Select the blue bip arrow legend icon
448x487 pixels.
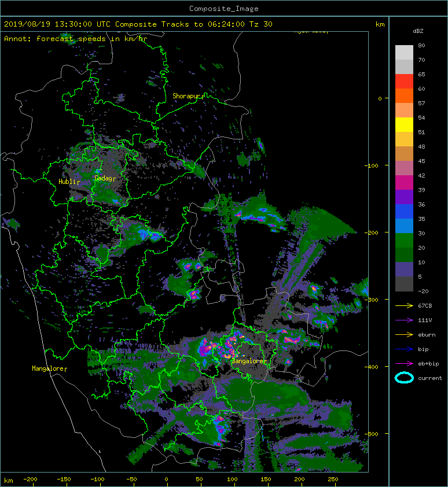(404, 349)
